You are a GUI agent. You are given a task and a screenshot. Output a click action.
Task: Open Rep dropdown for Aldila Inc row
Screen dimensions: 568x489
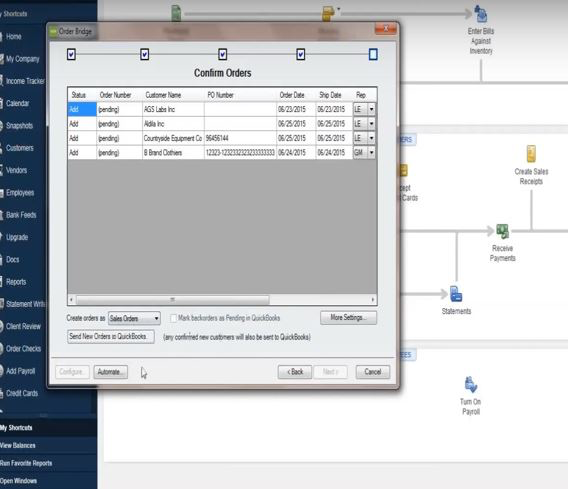371,124
